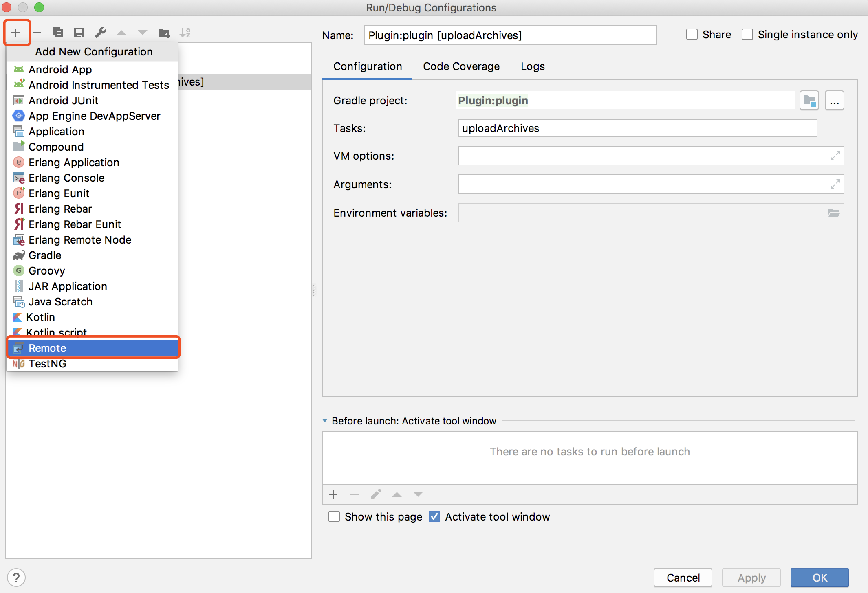Click the Add New Configuration plus icon

pyautogui.click(x=16, y=33)
